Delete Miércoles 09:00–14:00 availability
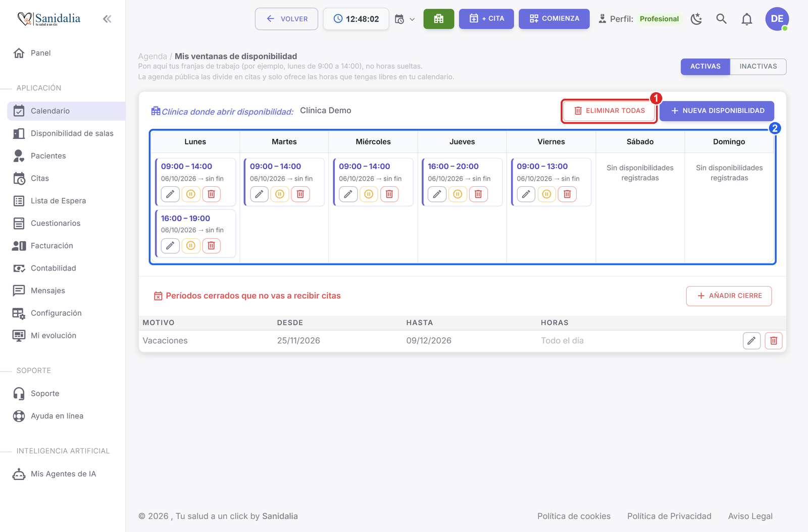The width and height of the screenshot is (808, 532). (389, 194)
